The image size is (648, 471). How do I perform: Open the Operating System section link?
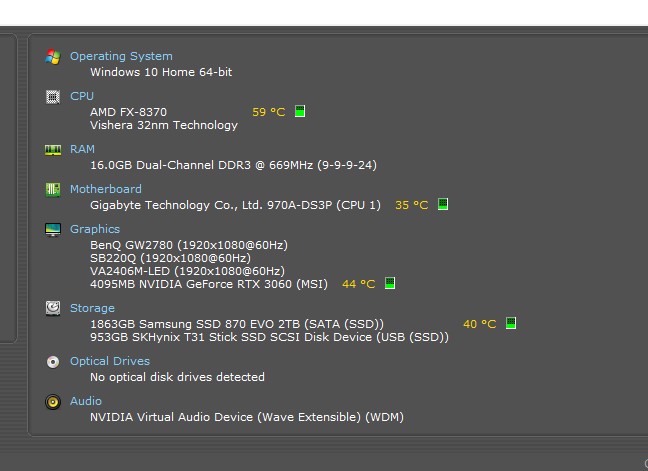(121, 56)
